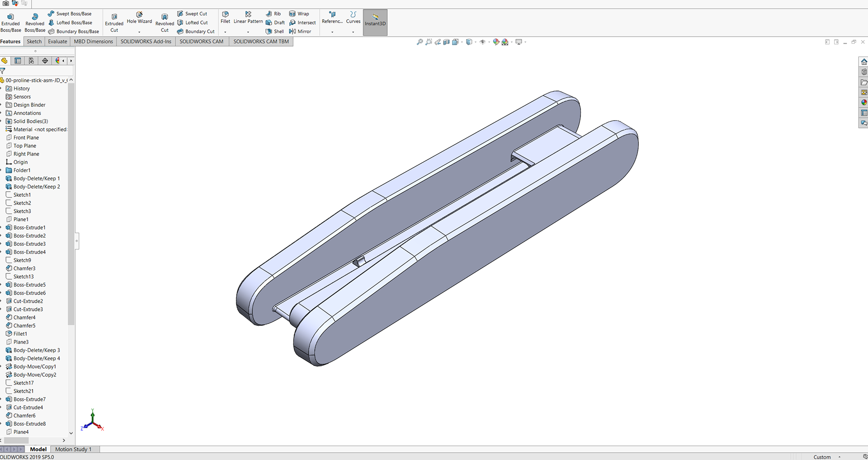Switch to the Sketch tab

point(34,42)
